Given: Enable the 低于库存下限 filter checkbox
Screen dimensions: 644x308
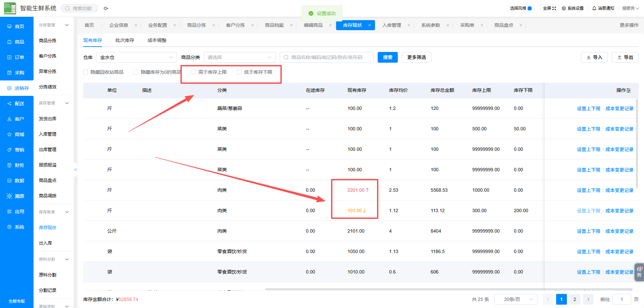Looking at the screenshot, I should click(239, 72).
